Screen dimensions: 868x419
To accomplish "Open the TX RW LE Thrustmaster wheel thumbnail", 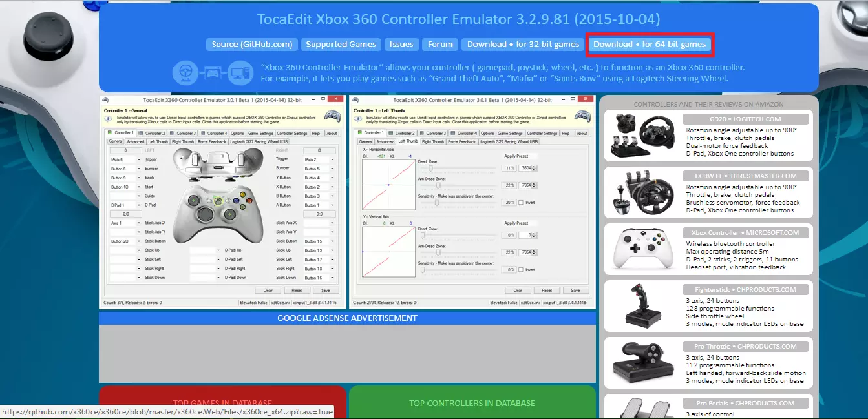I will click(642, 192).
